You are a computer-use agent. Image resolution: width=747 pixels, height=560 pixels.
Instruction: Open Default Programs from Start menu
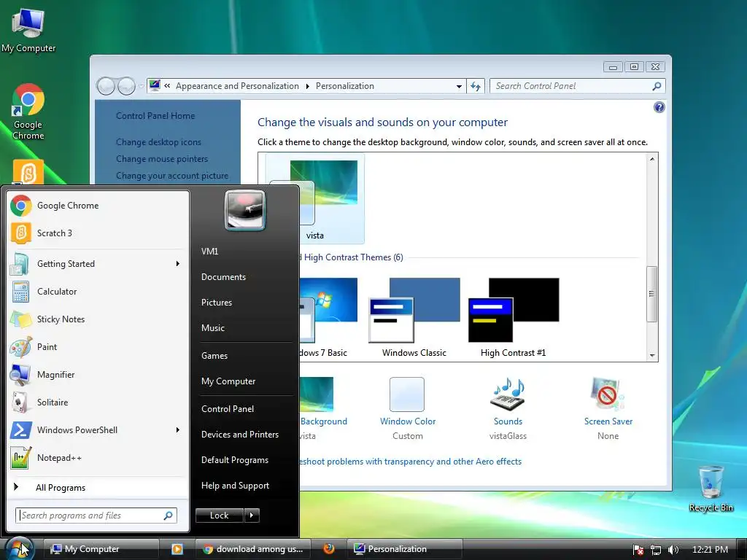pos(234,460)
